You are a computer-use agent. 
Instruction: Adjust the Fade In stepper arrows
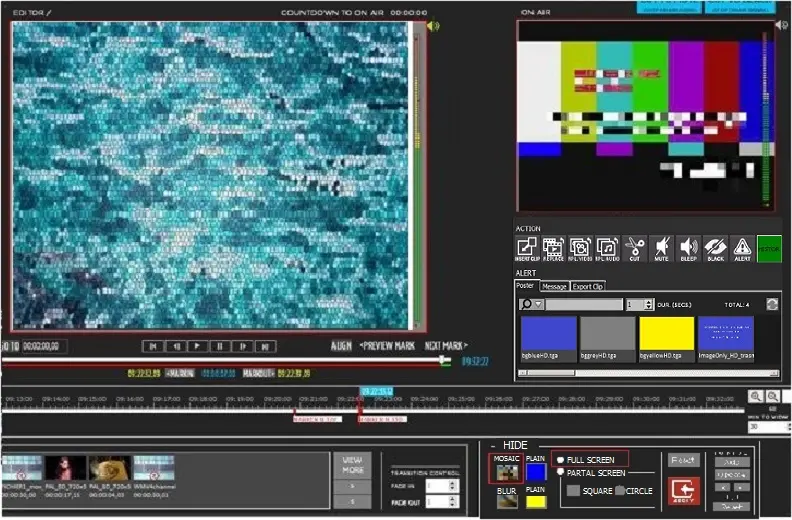453,486
